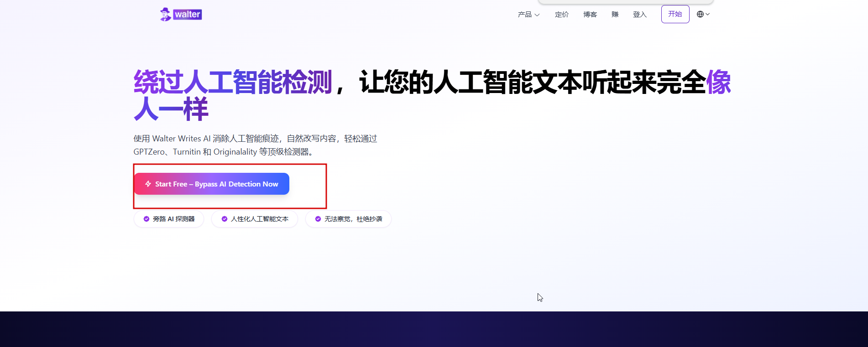Click the 开始 outlined button

675,14
